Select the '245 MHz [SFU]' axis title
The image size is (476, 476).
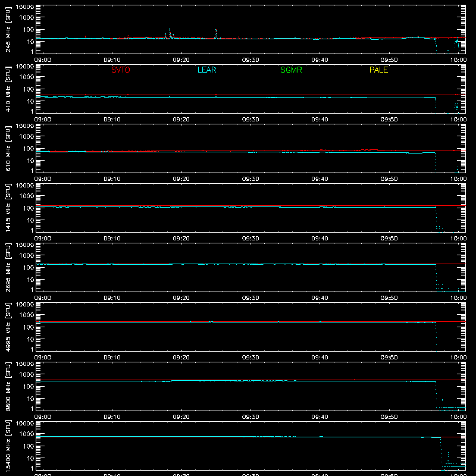pos(8,29)
